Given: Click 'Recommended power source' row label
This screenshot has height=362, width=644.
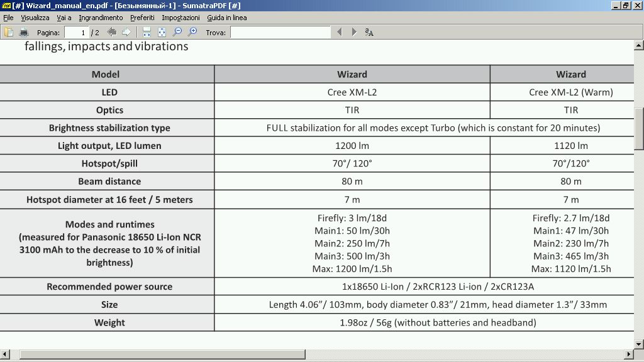Looking at the screenshot, I should pyautogui.click(x=109, y=287).
